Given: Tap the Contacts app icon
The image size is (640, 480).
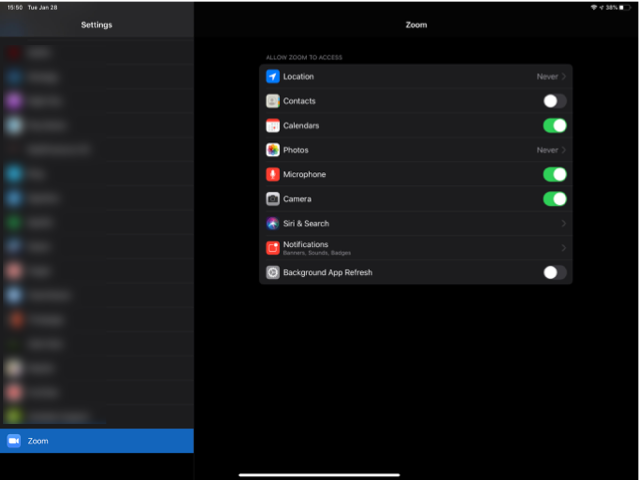Looking at the screenshot, I should coord(272,101).
